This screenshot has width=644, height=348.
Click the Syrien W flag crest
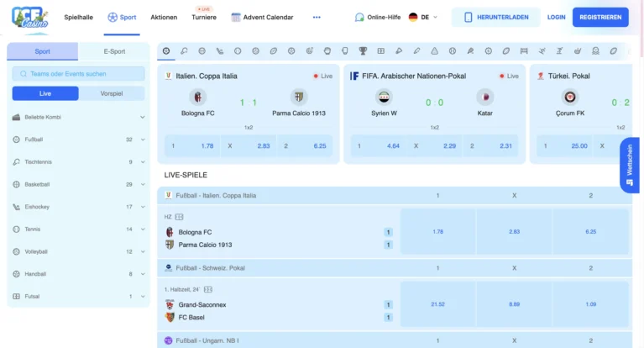384,97
